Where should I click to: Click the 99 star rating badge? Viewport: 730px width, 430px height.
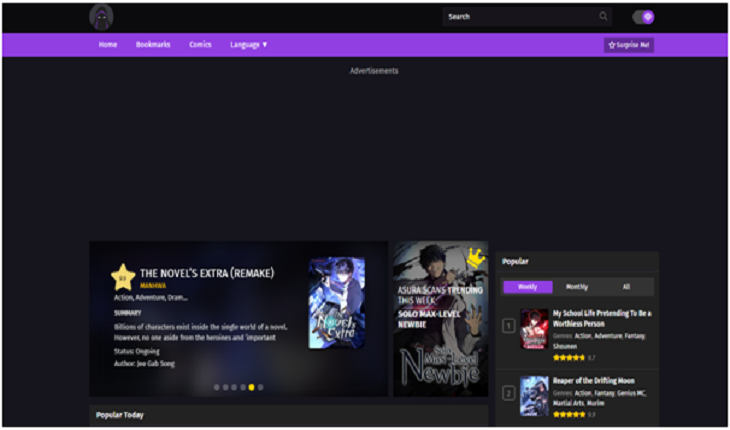[x=123, y=278]
